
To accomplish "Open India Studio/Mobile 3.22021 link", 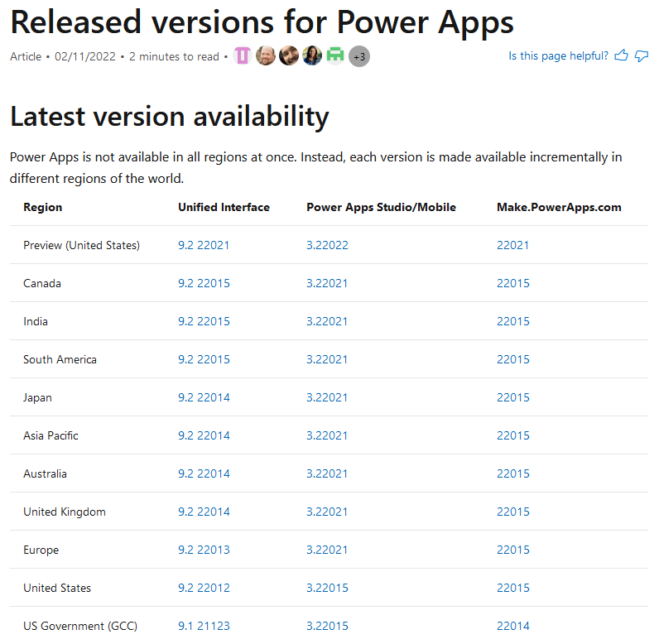I will pyautogui.click(x=327, y=321).
